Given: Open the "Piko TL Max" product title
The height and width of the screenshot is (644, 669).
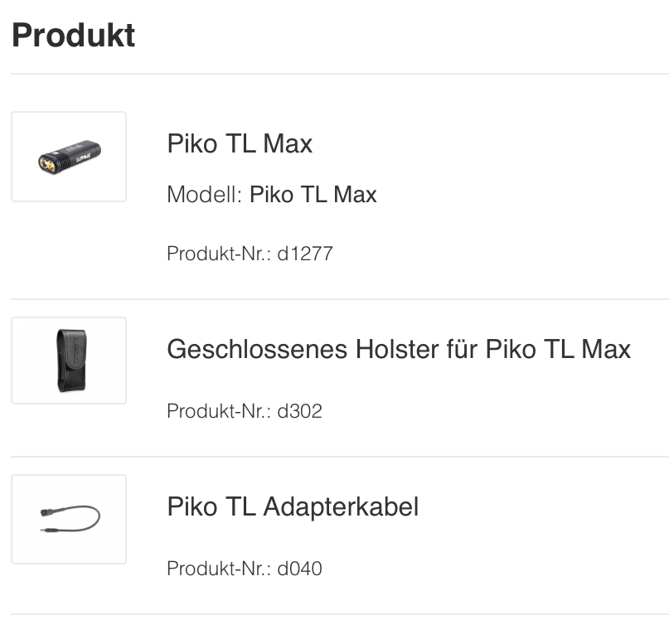Looking at the screenshot, I should tap(240, 144).
